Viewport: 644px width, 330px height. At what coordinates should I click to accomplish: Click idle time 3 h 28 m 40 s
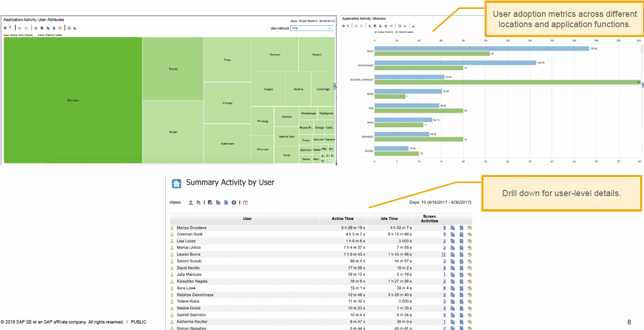[400, 295]
